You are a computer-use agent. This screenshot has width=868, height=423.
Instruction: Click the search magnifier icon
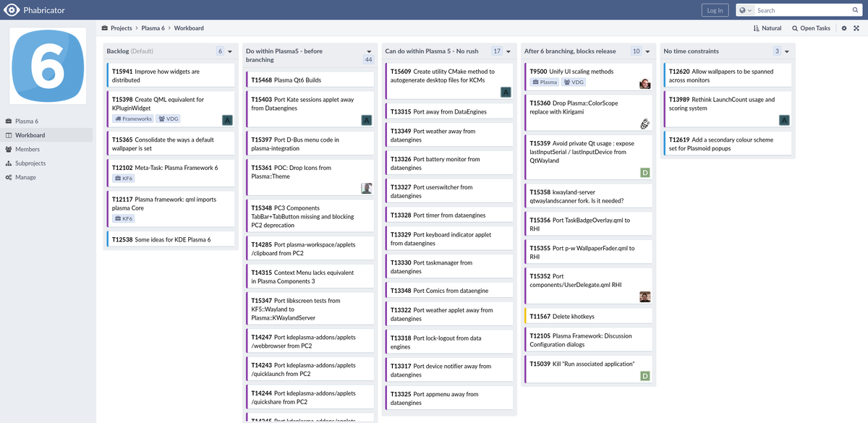[856, 10]
